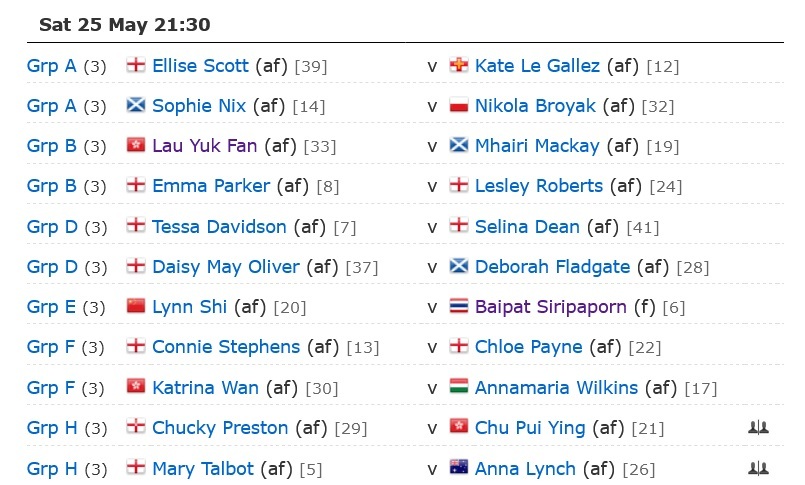Screen dimensions: 805x485
Task: Open Connie Stephens player link
Action: 226,347
